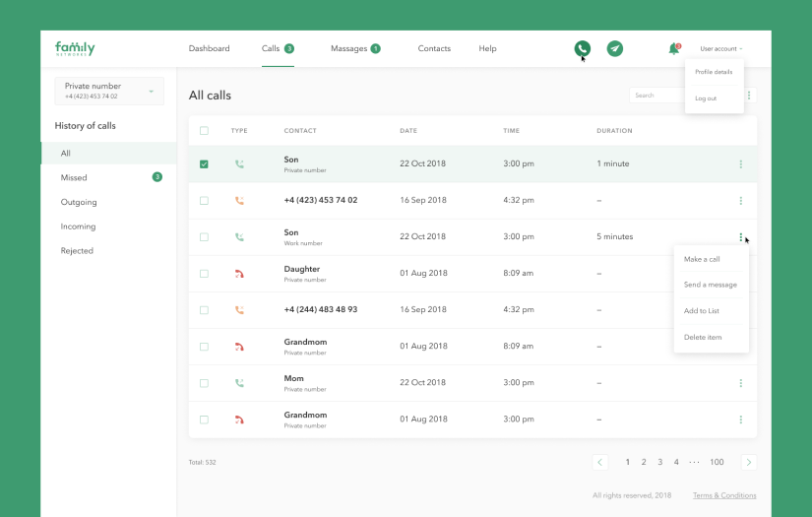The height and width of the screenshot is (517, 812).
Task: Expand the Private number dropdown
Action: point(109,92)
